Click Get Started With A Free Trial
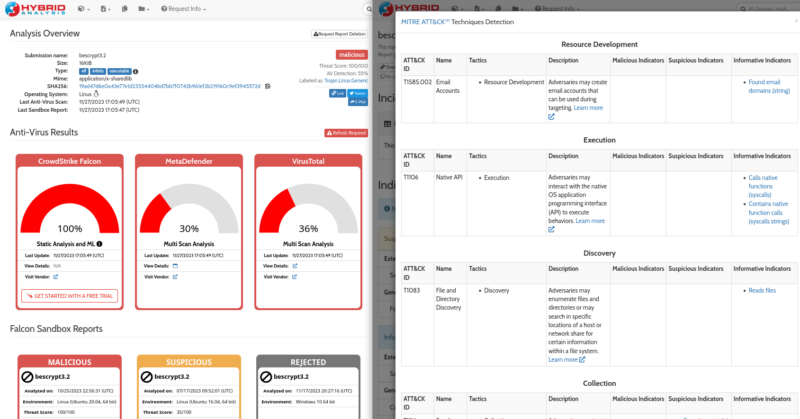This screenshot has width=800, height=419. (69, 296)
